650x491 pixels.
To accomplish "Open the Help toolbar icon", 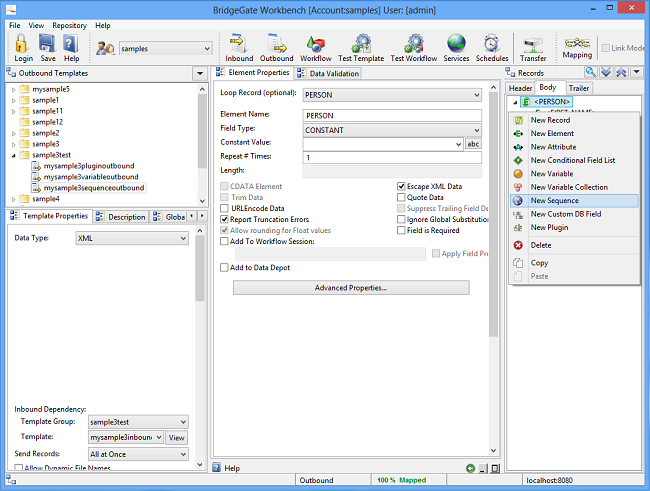I will [71, 43].
